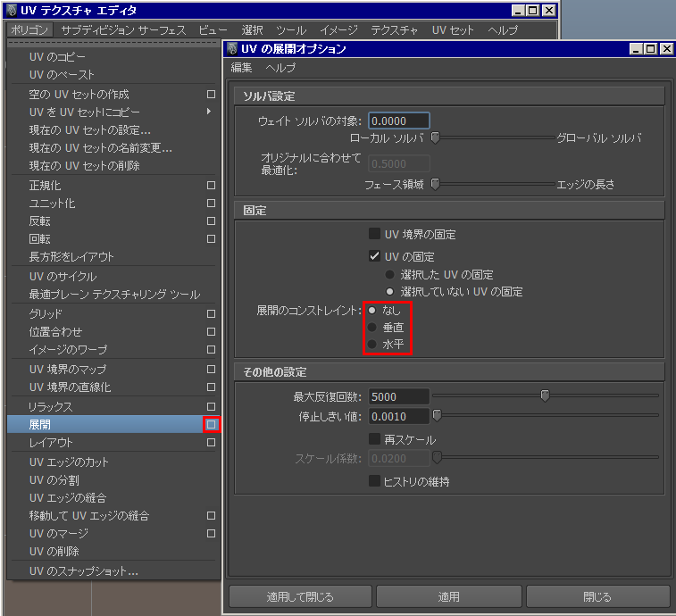Click ウェイト ソルバの対象 input field

pos(399,121)
